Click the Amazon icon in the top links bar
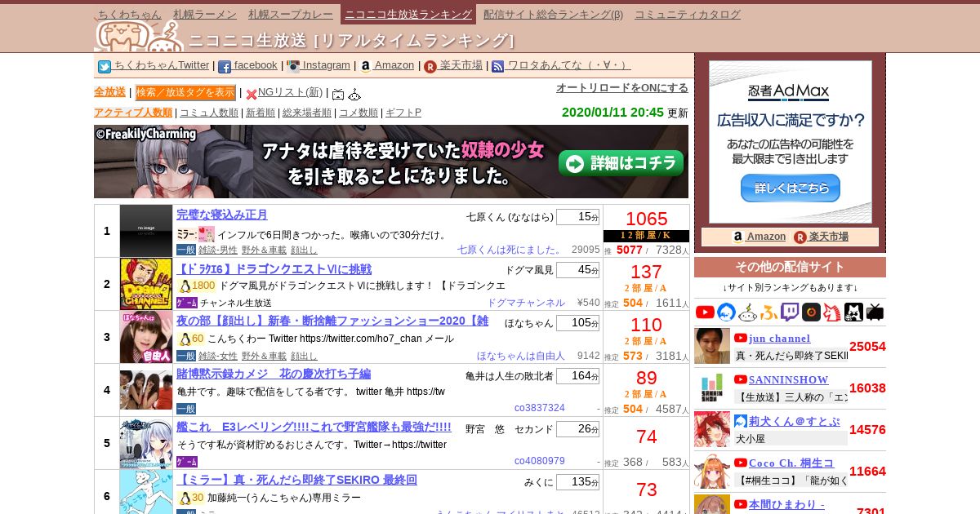 point(366,67)
